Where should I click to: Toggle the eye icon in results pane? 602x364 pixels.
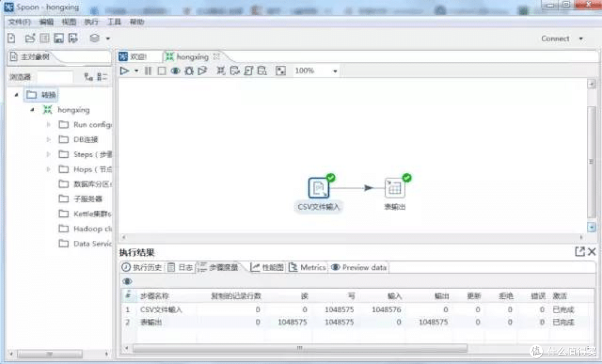127,282
